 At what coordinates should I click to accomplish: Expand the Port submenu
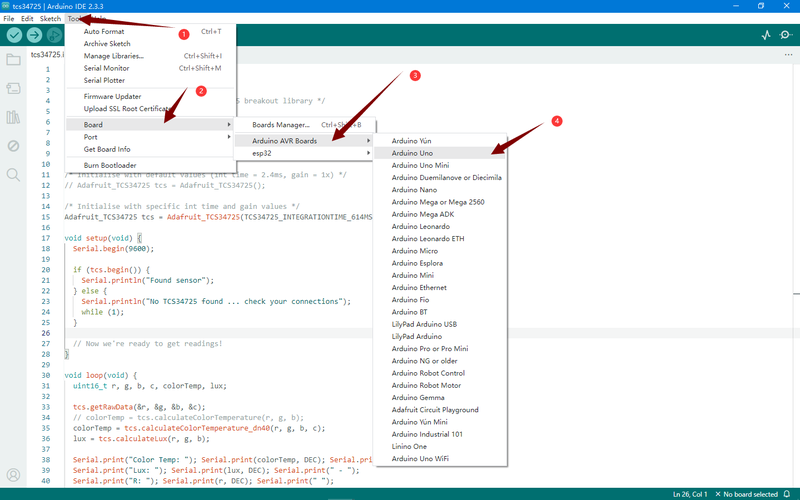151,137
